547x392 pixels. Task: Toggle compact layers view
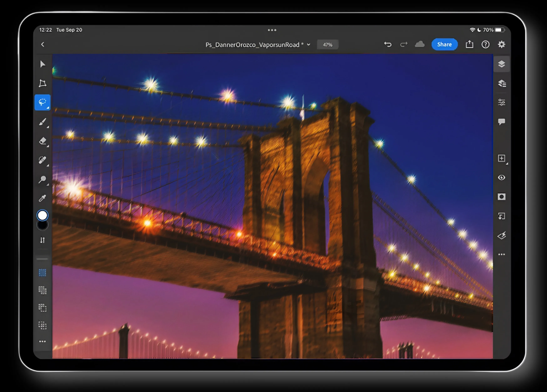[501, 64]
